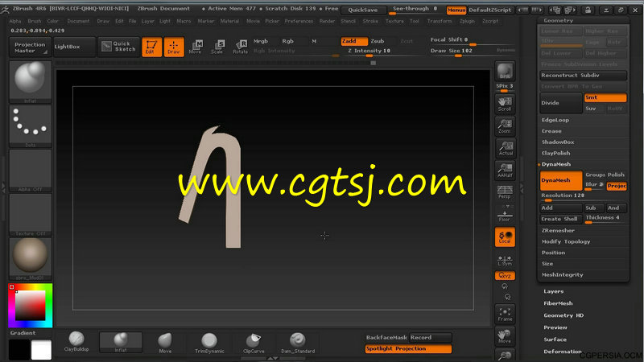
Task: Click the Frame mesh icon
Action: coord(505,314)
